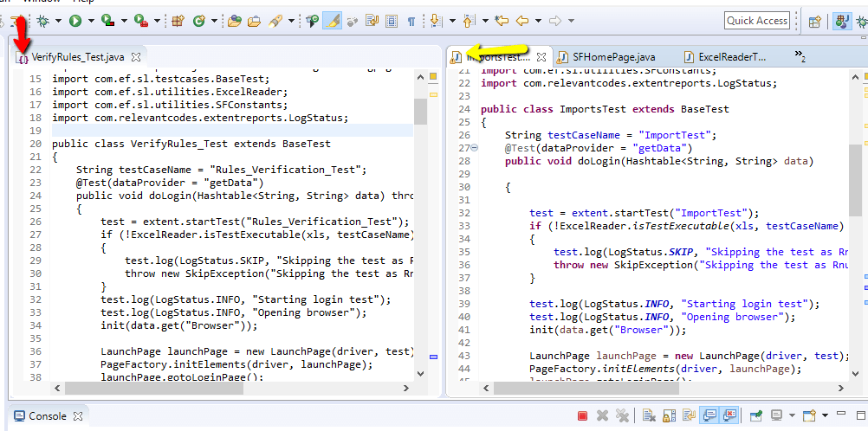Click the left editor vertical scrollbar

pos(420,111)
